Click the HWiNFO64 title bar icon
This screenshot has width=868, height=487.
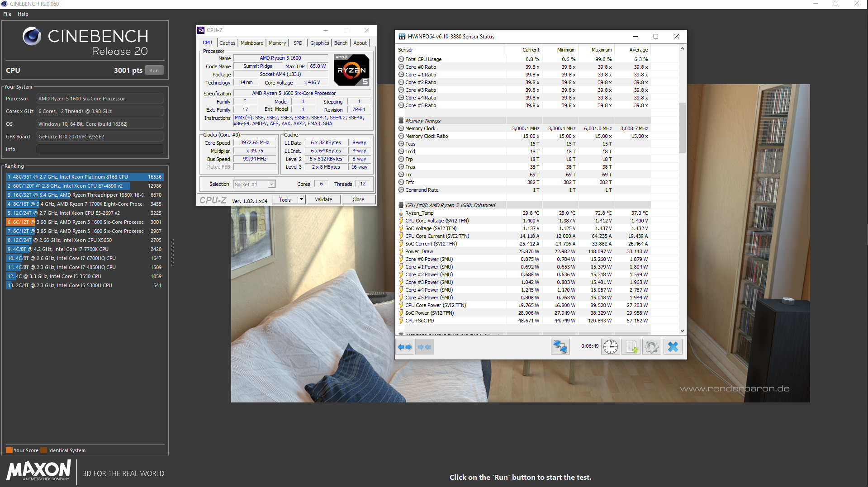[x=402, y=37]
